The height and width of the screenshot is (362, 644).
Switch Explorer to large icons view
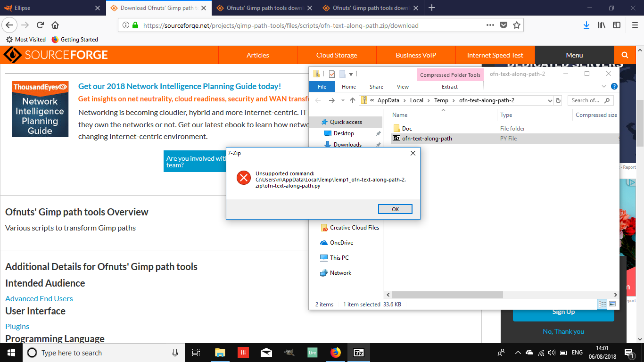612,304
